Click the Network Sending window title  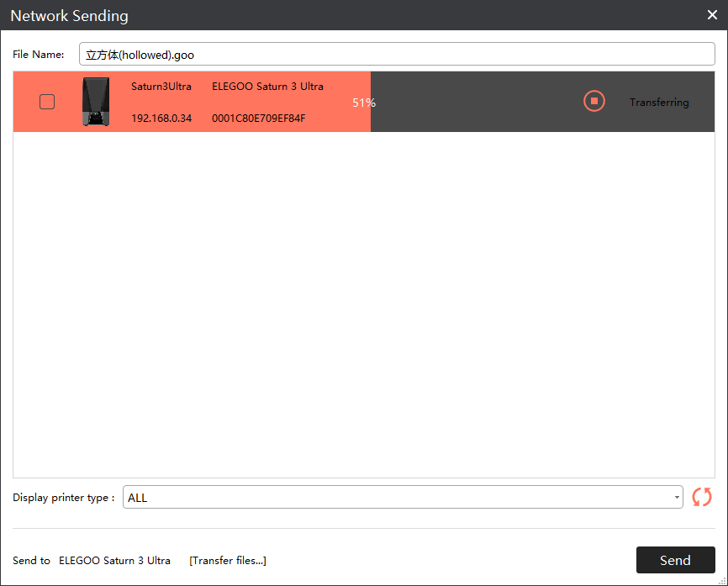[x=69, y=16]
